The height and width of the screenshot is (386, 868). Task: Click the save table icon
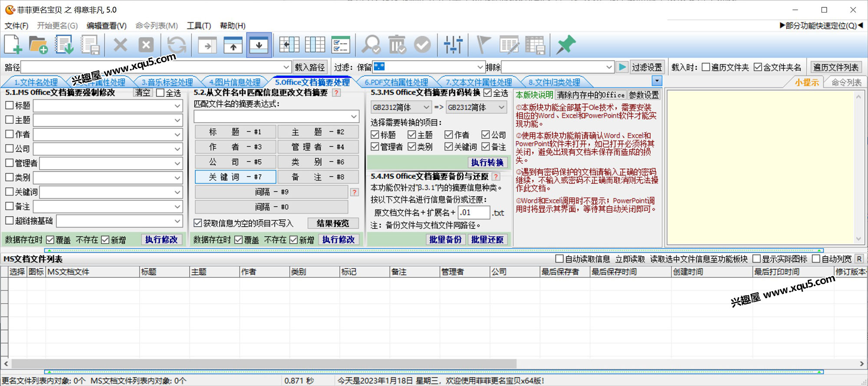535,45
